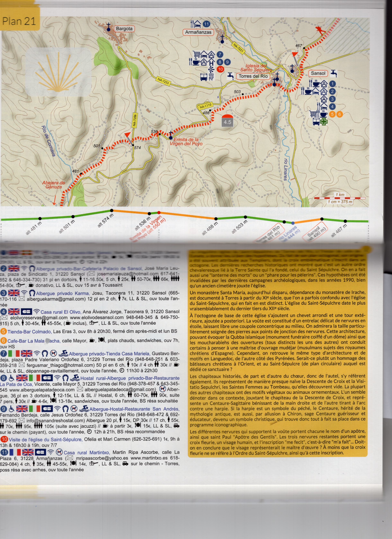
Task: Select the alt 467 m point on the elevation profile
Action: click(x=345, y=221)
